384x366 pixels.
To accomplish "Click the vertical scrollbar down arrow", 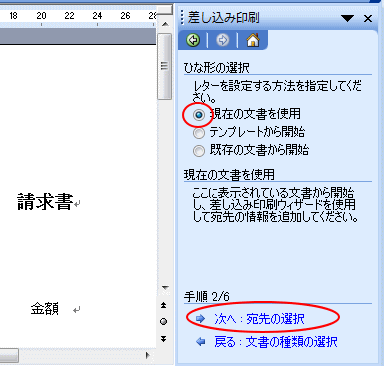I will pos(165,287).
